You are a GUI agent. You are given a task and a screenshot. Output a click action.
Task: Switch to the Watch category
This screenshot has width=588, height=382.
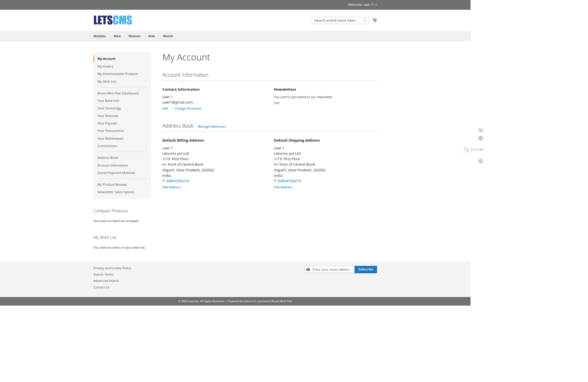point(168,36)
